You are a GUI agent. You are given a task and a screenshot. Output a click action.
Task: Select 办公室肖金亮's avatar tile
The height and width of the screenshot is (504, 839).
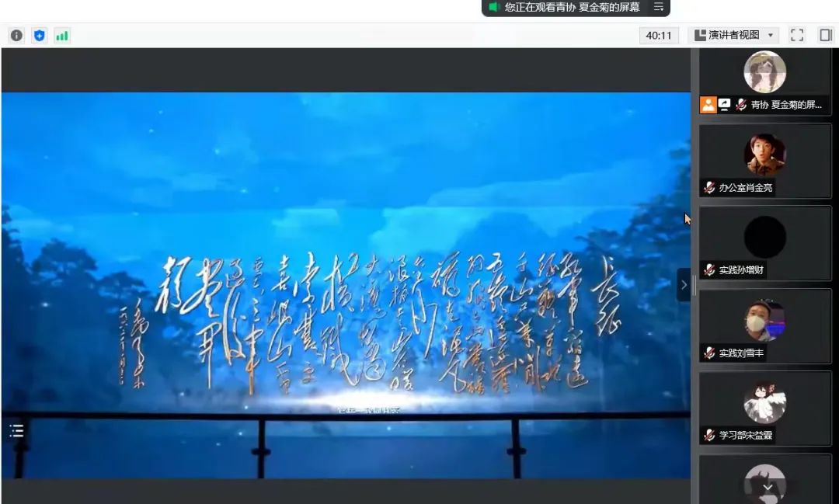(764, 154)
